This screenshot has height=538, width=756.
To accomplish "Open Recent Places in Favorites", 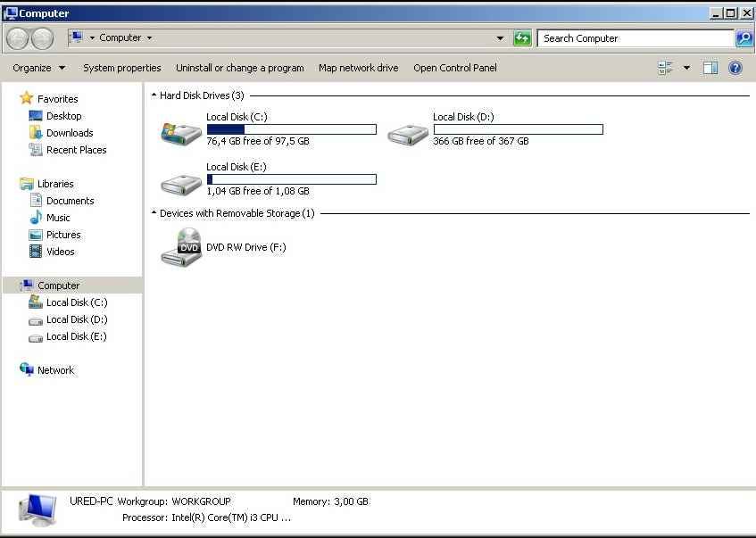I will (76, 150).
